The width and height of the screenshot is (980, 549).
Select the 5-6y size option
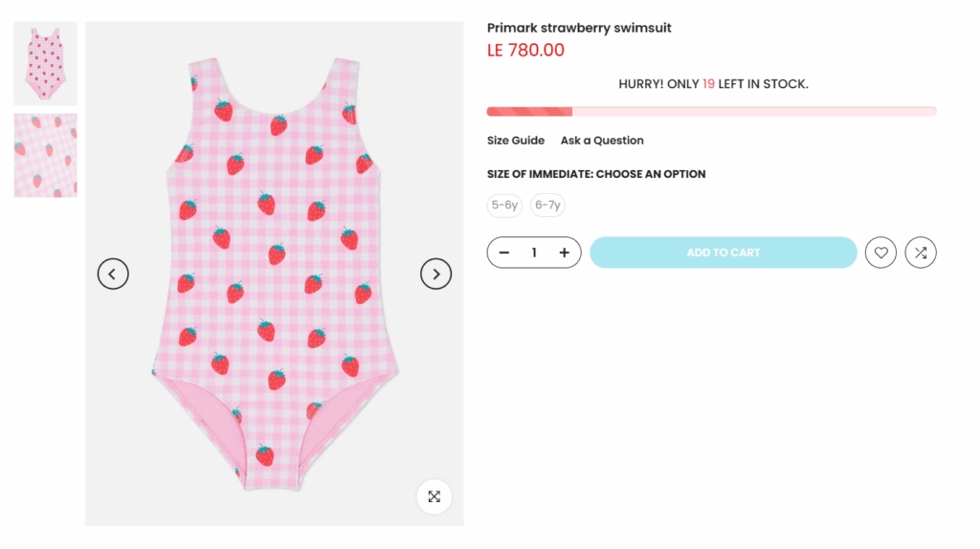point(504,205)
